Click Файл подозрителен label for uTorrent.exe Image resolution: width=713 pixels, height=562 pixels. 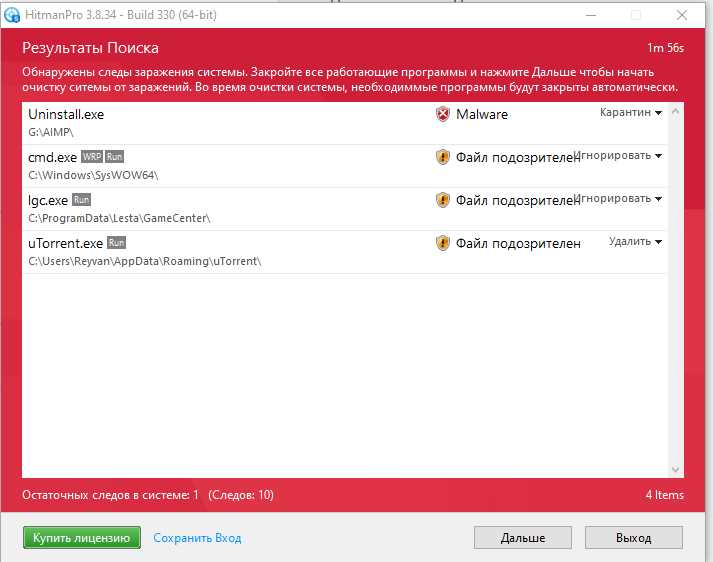(518, 244)
